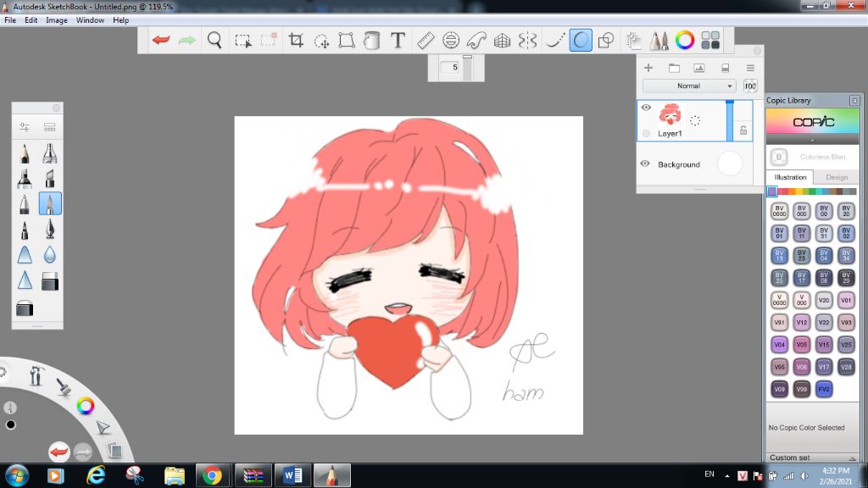Select the highlighted ballpoint pen brush
This screenshot has width=868, height=488.
tap(50, 203)
